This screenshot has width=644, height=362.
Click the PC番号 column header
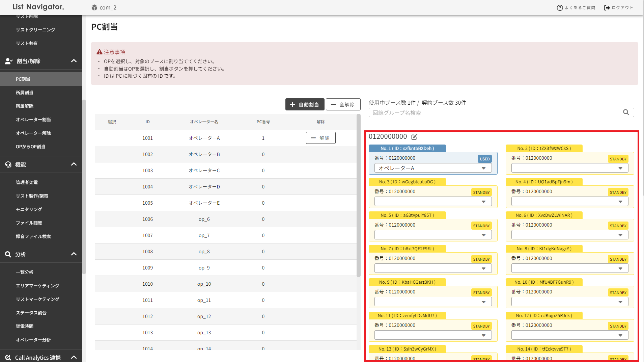coord(263,122)
